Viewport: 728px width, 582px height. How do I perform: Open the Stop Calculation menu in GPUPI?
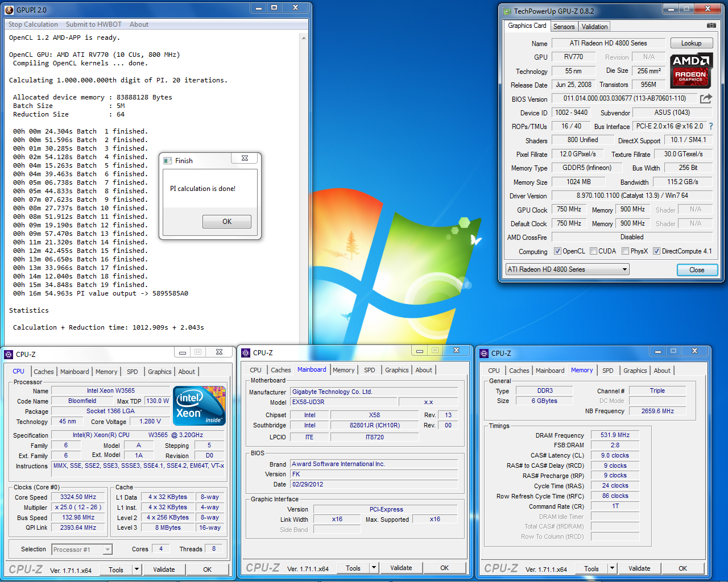(33, 24)
